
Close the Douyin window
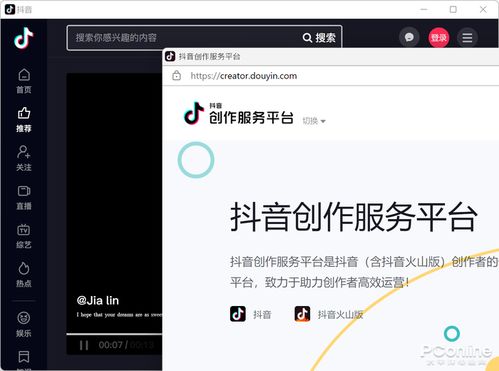483,9
